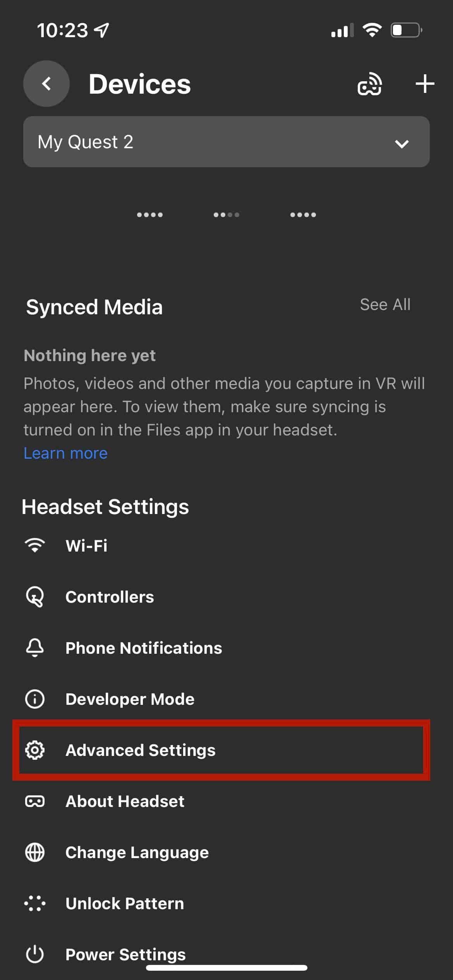The height and width of the screenshot is (980, 453).
Task: Tap the Controllers icon
Action: pos(35,597)
